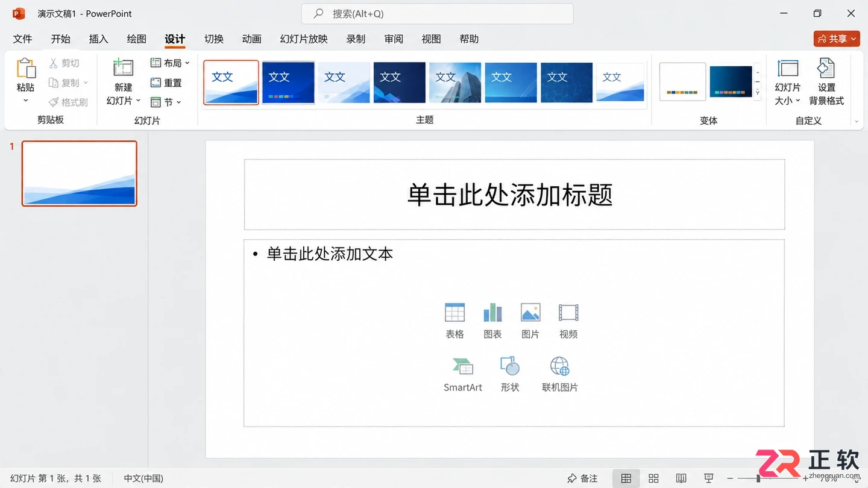Apply the fourth navy polygon theme

click(399, 83)
